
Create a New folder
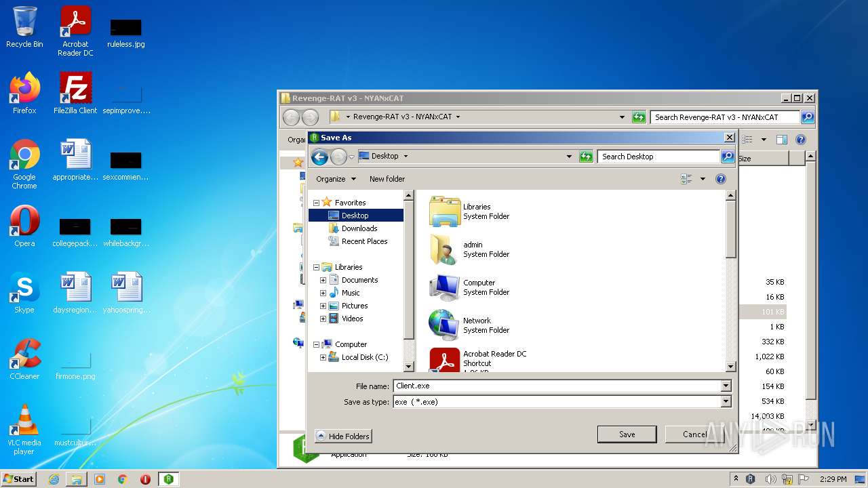click(387, 179)
